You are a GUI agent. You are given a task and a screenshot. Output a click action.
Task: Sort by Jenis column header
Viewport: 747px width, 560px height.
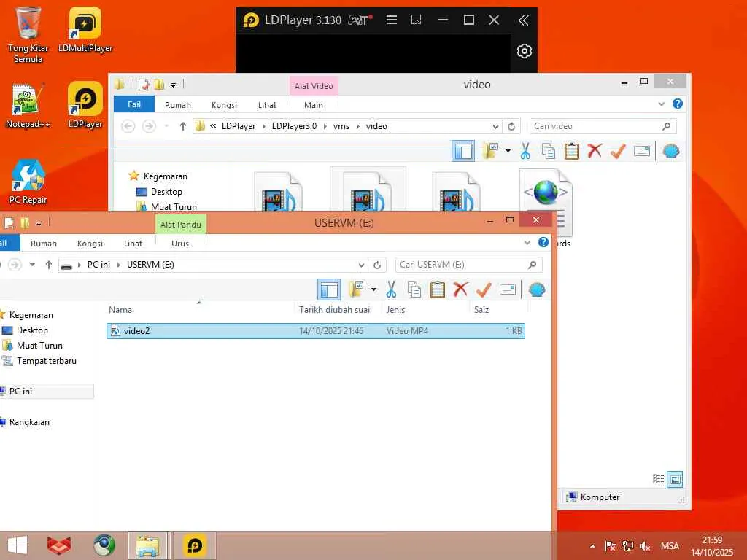tap(395, 309)
